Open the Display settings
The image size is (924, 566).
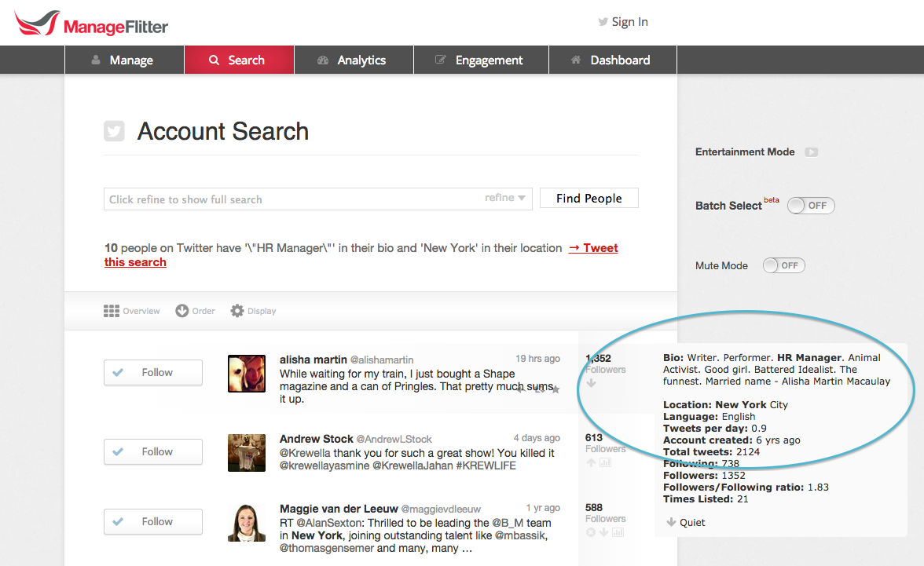tap(253, 311)
